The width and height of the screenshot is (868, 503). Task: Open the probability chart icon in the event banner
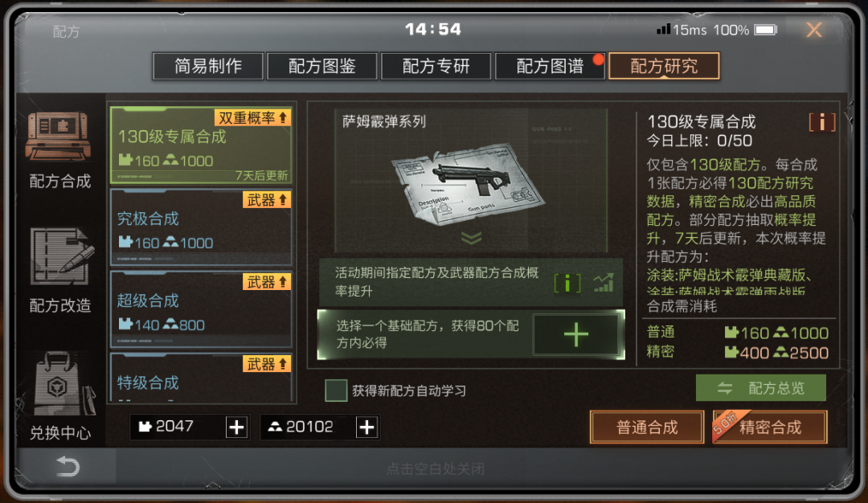pos(603,283)
